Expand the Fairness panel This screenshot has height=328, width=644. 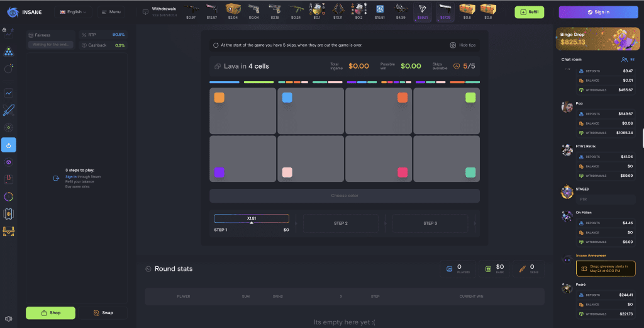coord(50,35)
